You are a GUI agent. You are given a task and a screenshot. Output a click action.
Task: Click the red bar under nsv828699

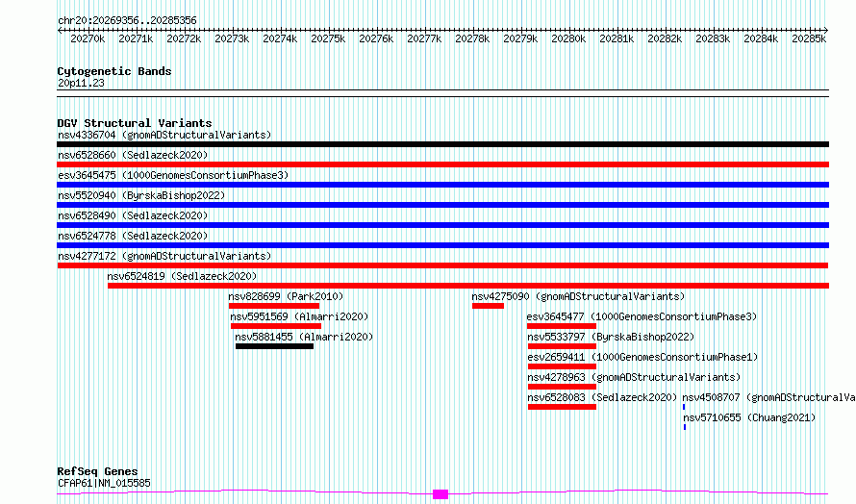coord(274,306)
